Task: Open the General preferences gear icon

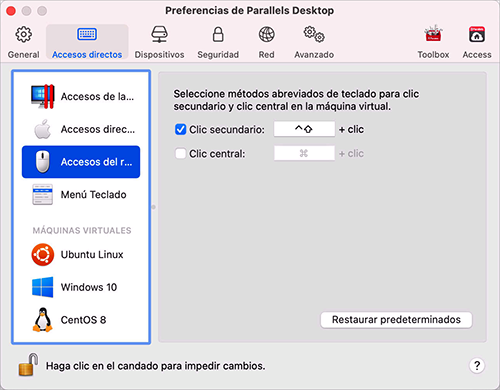Action: pos(23,34)
